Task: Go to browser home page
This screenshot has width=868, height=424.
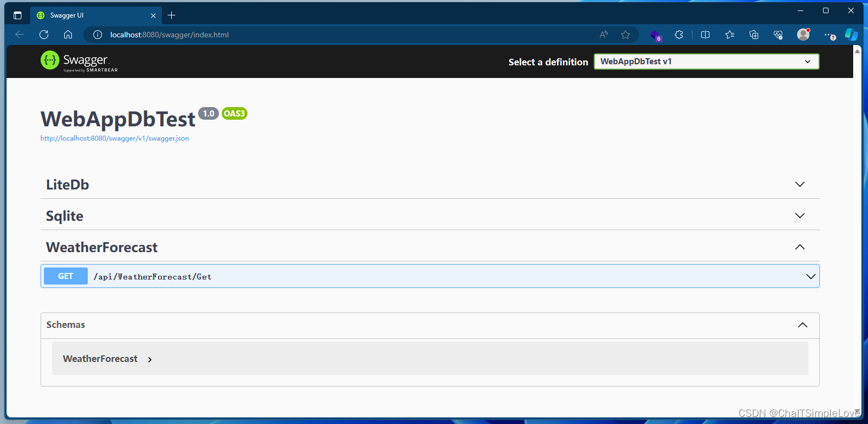Action: (x=68, y=35)
